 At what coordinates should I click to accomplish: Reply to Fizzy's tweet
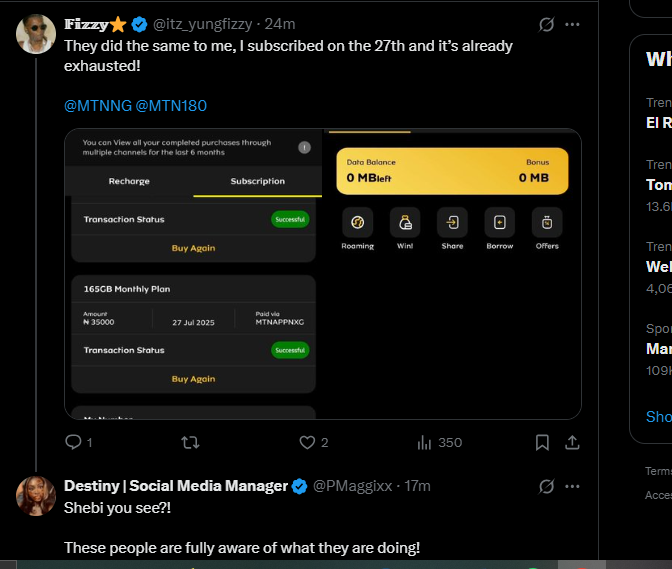73,442
